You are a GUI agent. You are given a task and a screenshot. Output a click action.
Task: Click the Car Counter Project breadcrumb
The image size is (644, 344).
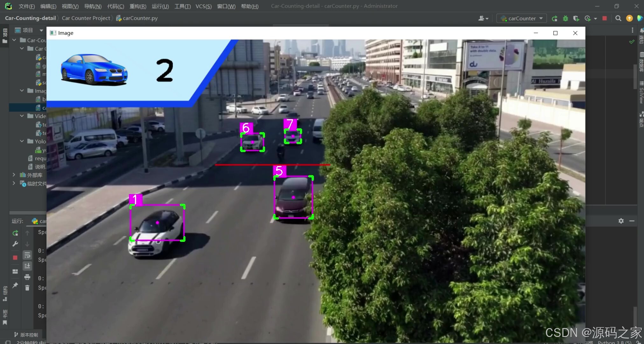[x=86, y=18]
